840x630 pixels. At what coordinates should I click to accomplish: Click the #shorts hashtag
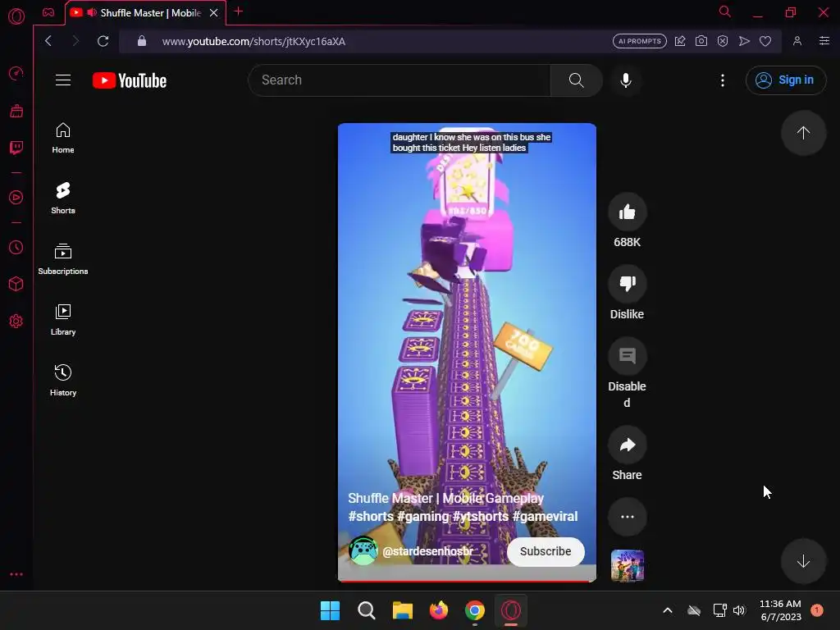371,517
